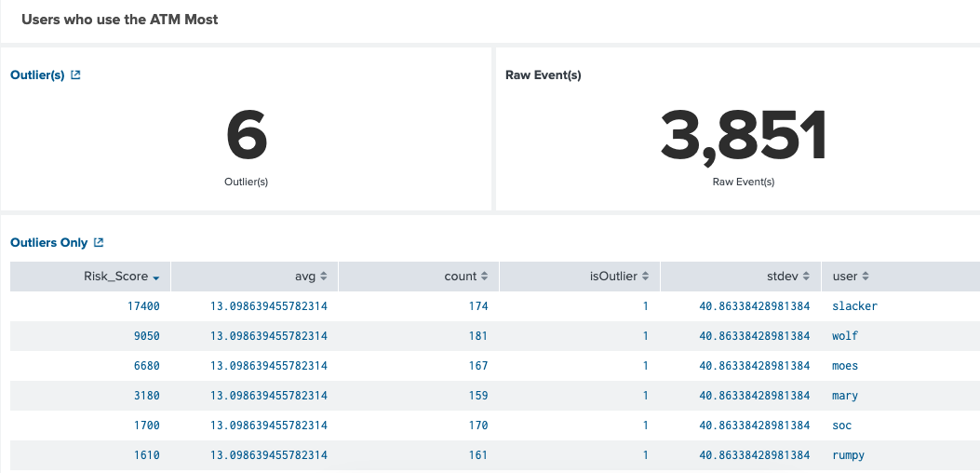Select user wolf in the table
This screenshot has width=980, height=473.
click(x=845, y=336)
